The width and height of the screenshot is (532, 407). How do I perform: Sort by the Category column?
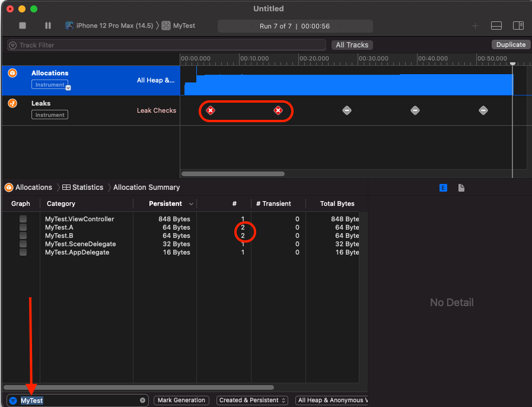pyautogui.click(x=61, y=203)
